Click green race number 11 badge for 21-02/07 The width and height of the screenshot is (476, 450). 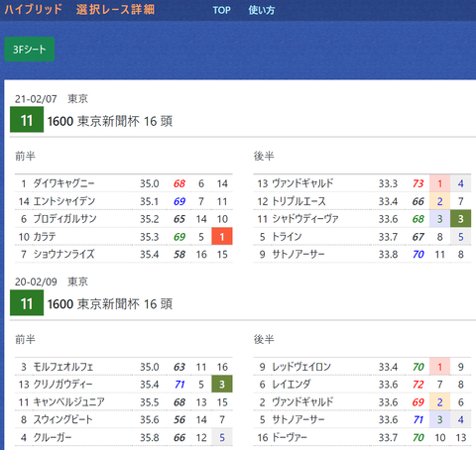(27, 120)
